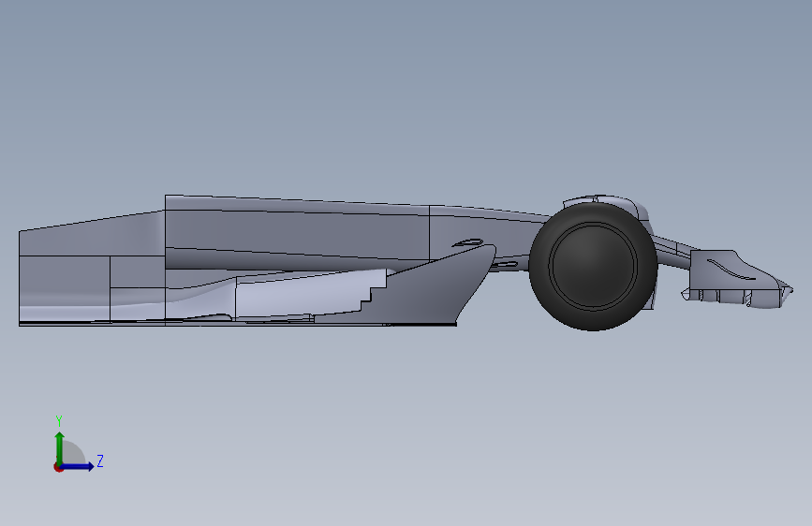Click the blue Z axis of the triad

[x=78, y=466]
